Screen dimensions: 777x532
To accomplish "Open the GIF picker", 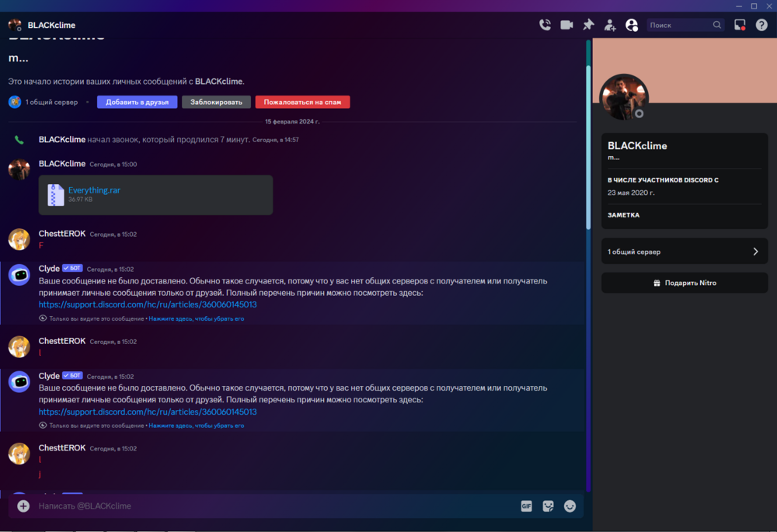I will (526, 506).
